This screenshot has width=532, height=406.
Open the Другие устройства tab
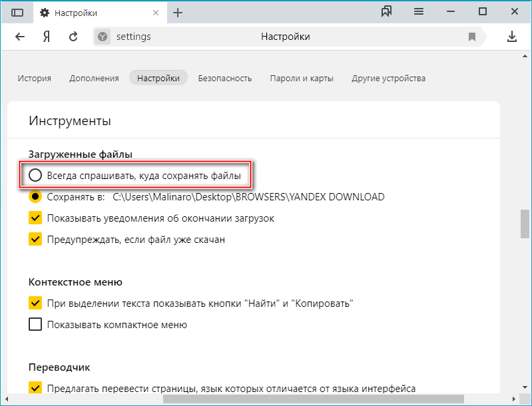(x=388, y=79)
